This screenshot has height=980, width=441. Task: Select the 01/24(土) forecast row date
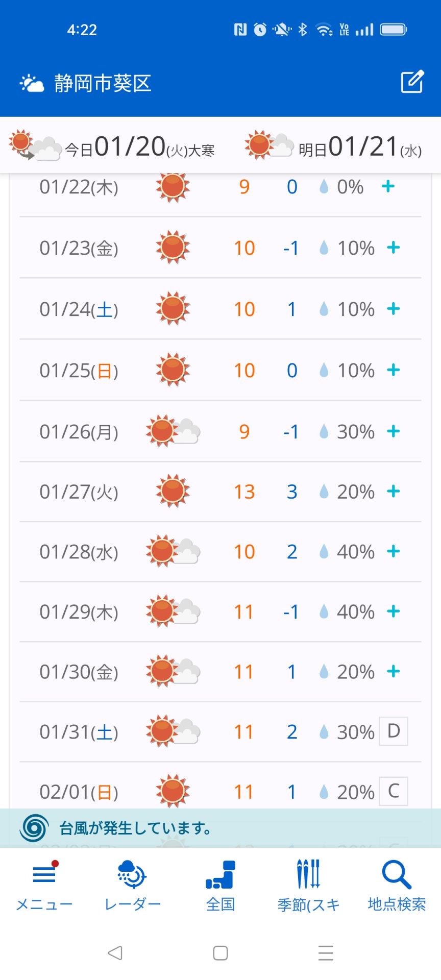(x=79, y=309)
